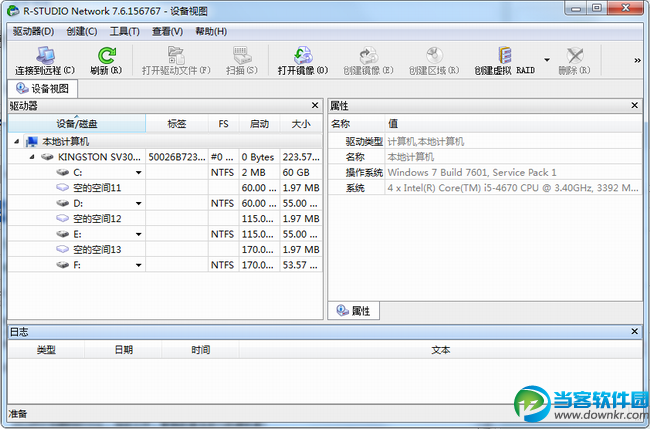The image size is (650, 429).
Task: Sort by the 启动 column header
Action: 260,124
